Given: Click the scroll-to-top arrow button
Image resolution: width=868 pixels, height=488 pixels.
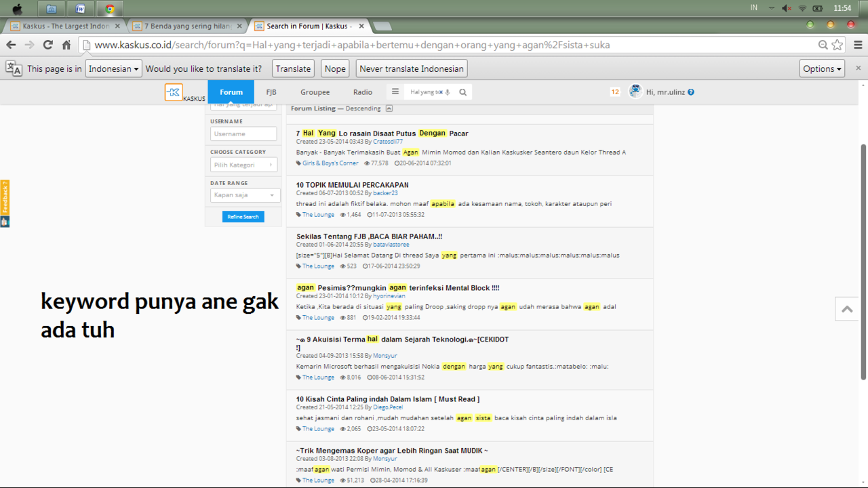Looking at the screenshot, I should [847, 309].
